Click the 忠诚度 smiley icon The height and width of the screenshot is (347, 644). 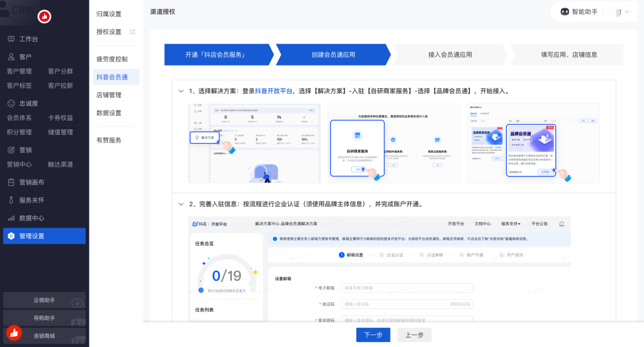point(11,104)
